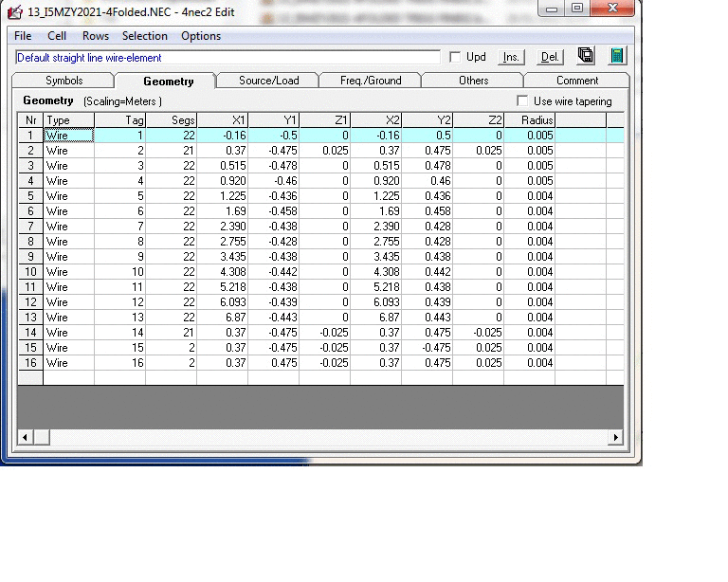This screenshot has width=728, height=582.
Task: Open the File menu
Action: 23,36
